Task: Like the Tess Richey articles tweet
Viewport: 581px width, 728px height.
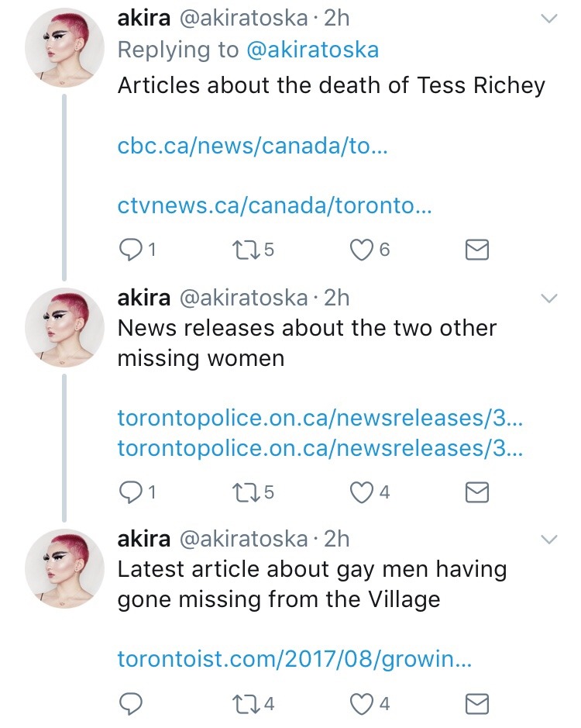Action: (361, 250)
